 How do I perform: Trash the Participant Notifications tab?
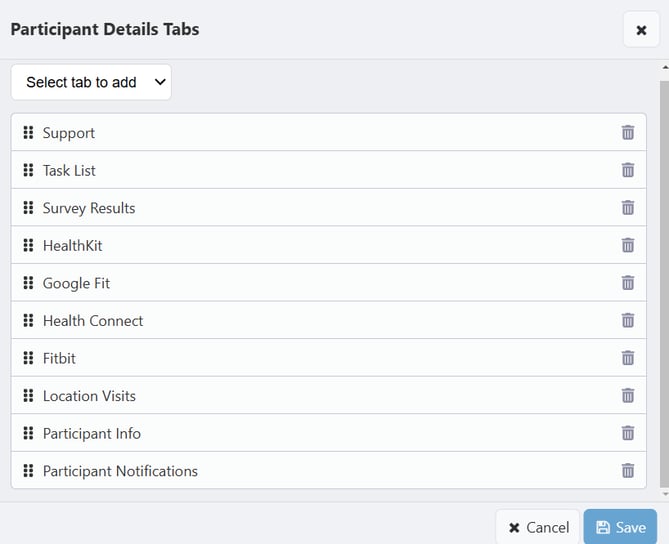628,471
